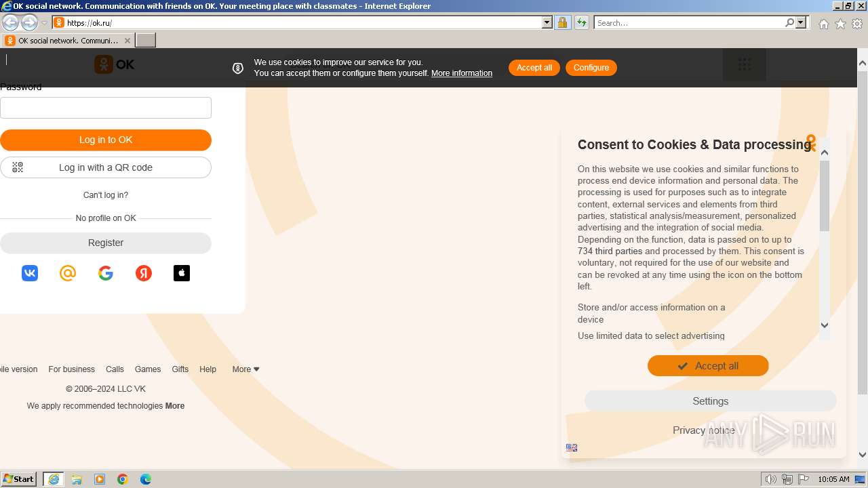This screenshot has height=488, width=868.
Task: Open the IE Home icon
Action: [823, 24]
